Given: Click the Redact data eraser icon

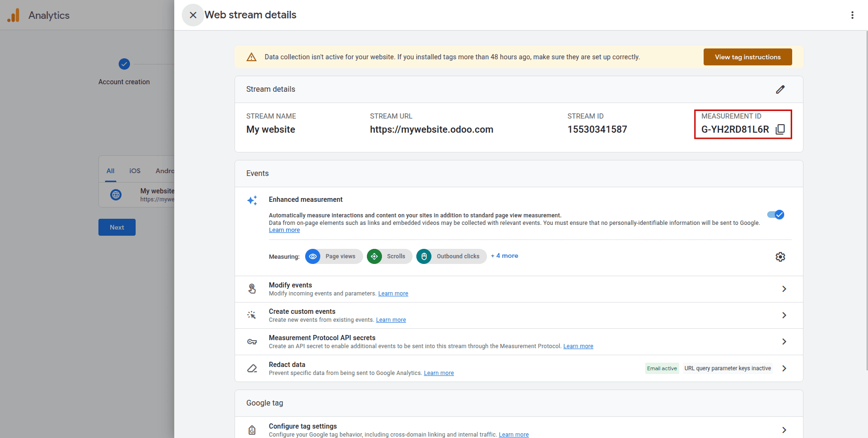Looking at the screenshot, I should 252,368.
